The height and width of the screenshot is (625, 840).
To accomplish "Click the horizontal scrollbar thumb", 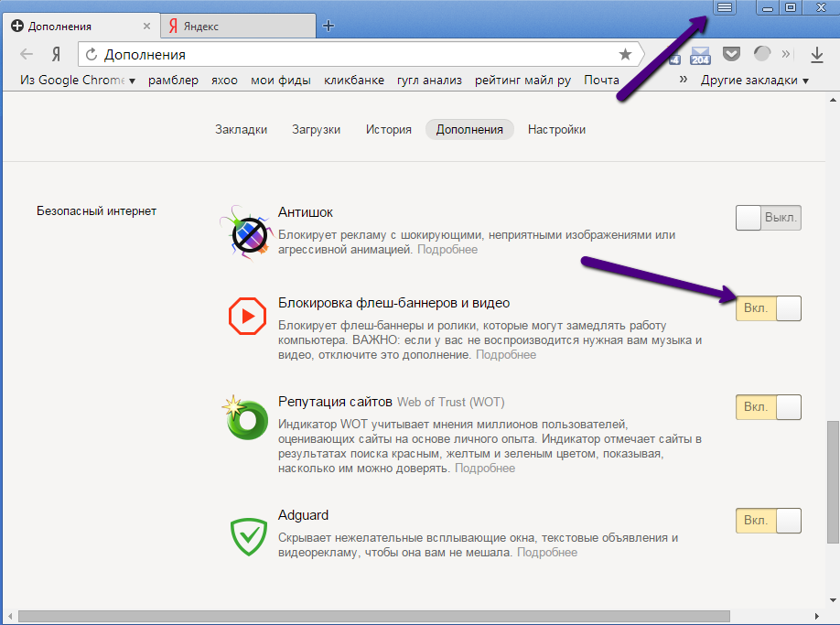I will coord(374,616).
